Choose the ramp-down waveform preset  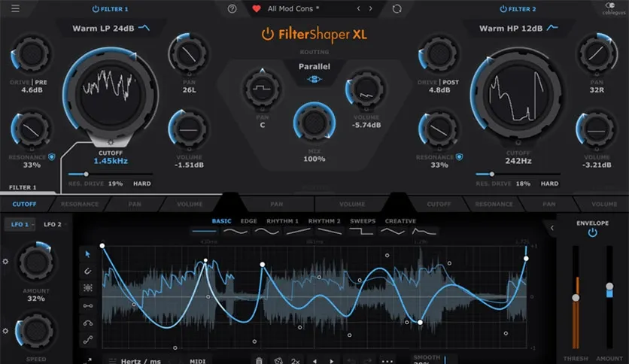pos(330,232)
